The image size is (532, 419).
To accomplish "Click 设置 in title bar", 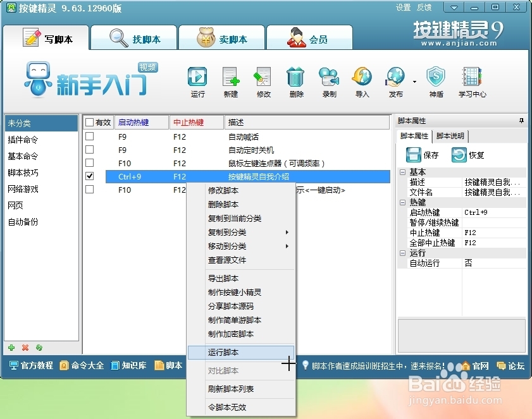I will (403, 8).
